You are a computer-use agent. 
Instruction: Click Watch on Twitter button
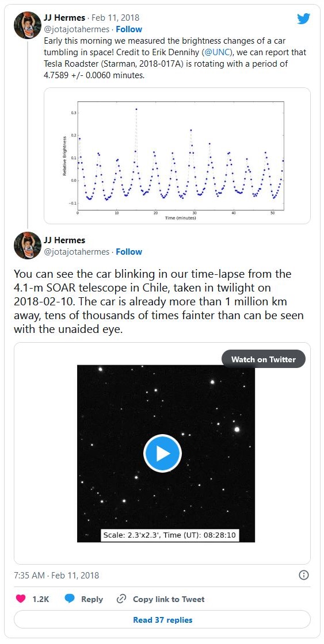tap(263, 359)
